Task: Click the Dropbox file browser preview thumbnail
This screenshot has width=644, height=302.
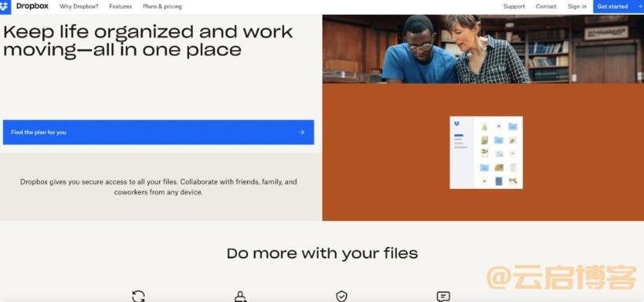Action: [x=486, y=152]
